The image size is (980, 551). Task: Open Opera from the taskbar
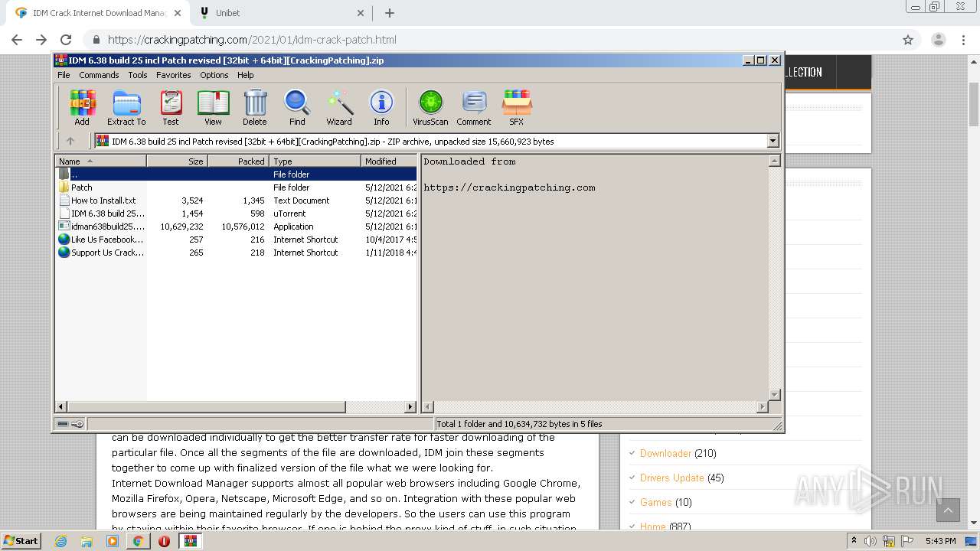tap(164, 541)
